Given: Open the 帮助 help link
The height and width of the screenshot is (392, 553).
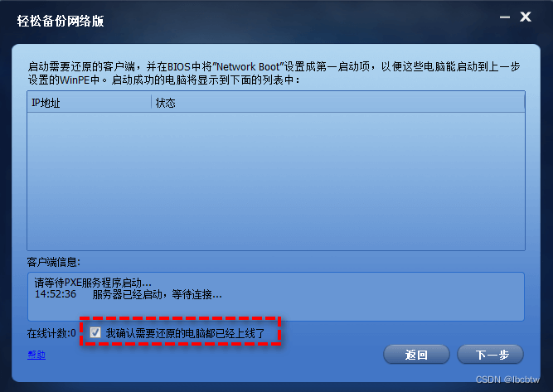Looking at the screenshot, I should click(x=36, y=354).
